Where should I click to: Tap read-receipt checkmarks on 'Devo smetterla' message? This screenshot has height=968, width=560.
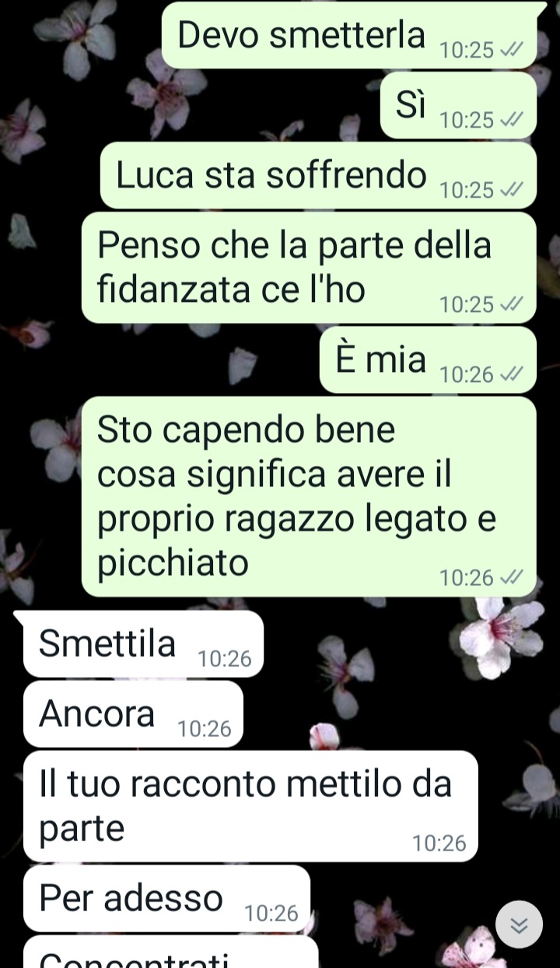pyautogui.click(x=512, y=50)
